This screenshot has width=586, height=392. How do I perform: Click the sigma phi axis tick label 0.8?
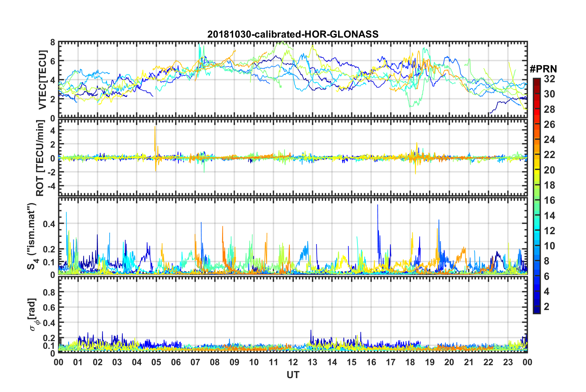point(49,292)
